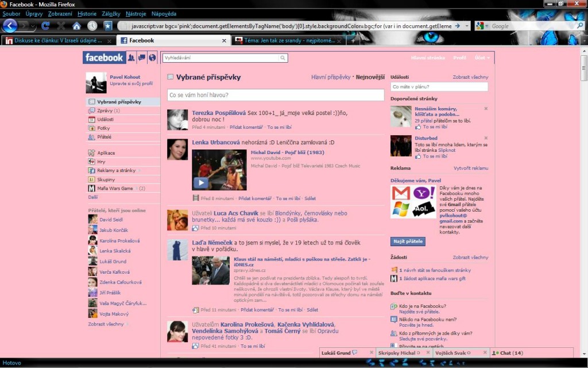This screenshot has width=588, height=368.
Task: Click the bookmarks star toolbar icon
Action: (108, 26)
